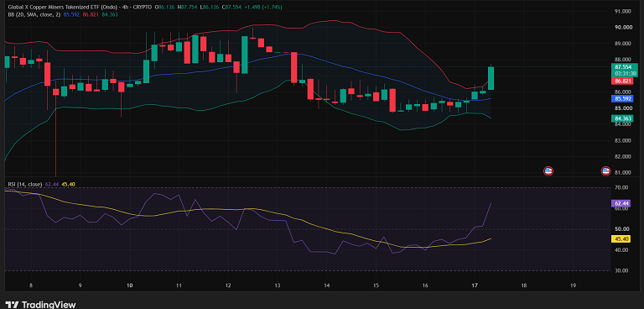Click the 30.00 RSI axis label
The height and width of the screenshot is (309, 644).
622,270
